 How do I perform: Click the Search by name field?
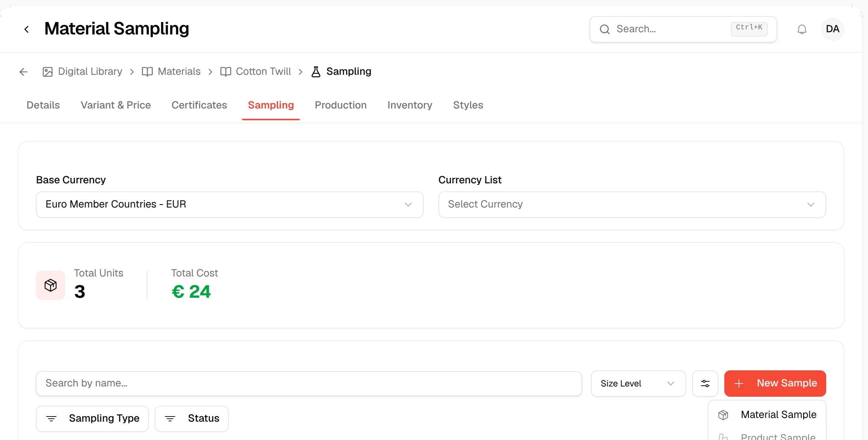[309, 384]
